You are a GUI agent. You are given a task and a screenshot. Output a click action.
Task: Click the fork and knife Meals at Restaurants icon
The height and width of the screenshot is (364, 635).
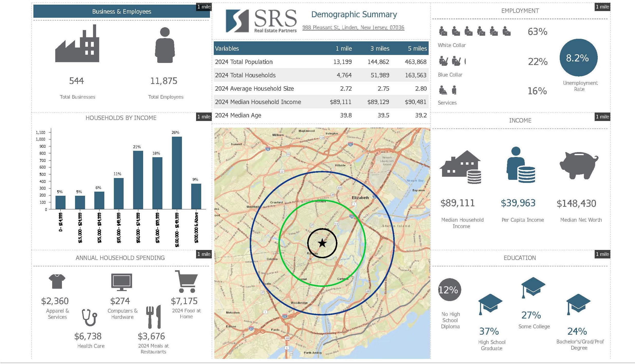(153, 317)
